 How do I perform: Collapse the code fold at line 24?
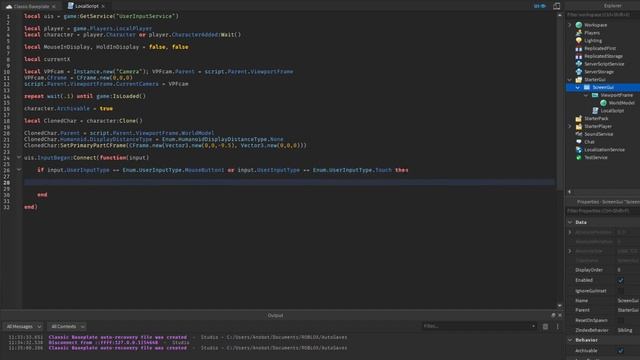(x=19, y=157)
